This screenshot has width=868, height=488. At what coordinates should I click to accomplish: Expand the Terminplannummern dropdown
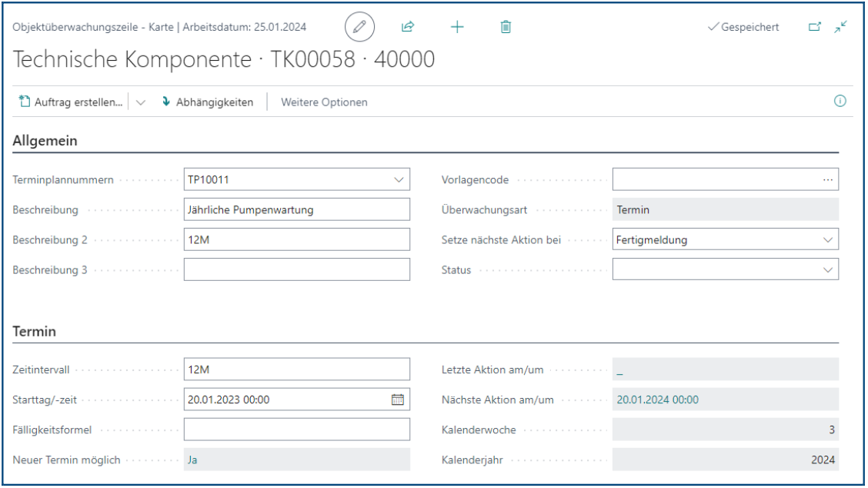click(x=399, y=179)
